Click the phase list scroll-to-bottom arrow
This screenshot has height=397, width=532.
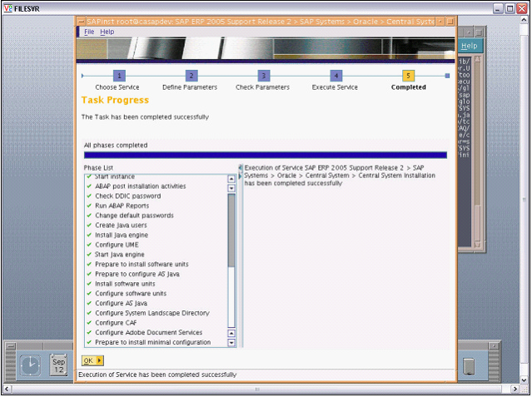pos(231,342)
